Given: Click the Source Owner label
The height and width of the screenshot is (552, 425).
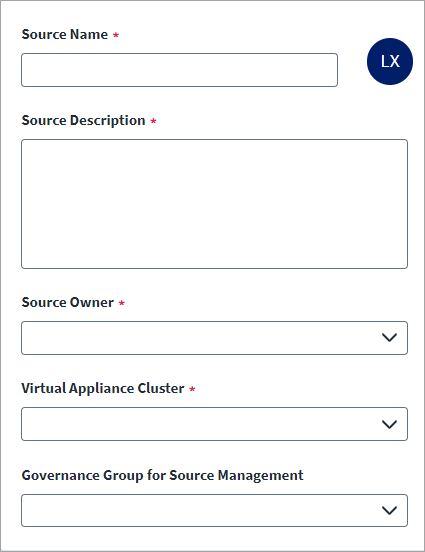Looking at the screenshot, I should pos(68,302).
